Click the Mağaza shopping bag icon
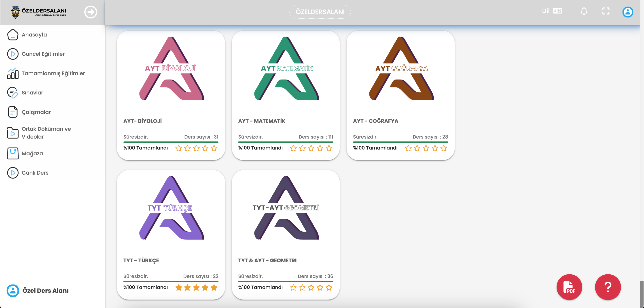 13,153
